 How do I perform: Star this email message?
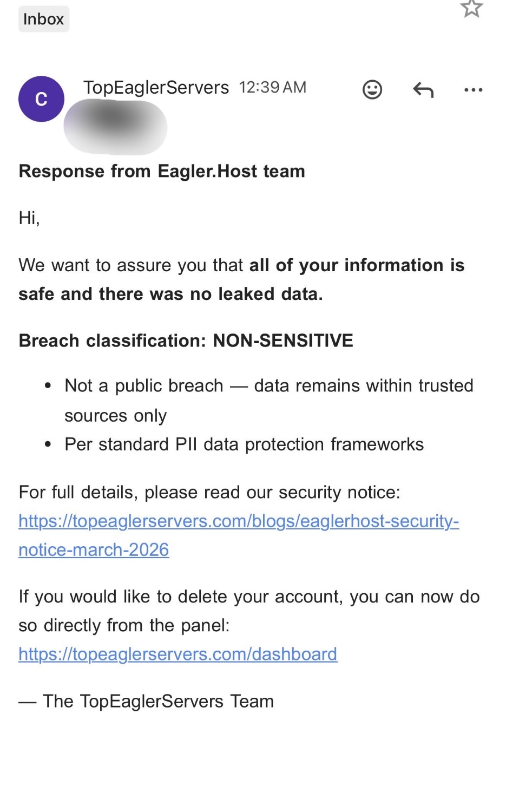(471, 8)
